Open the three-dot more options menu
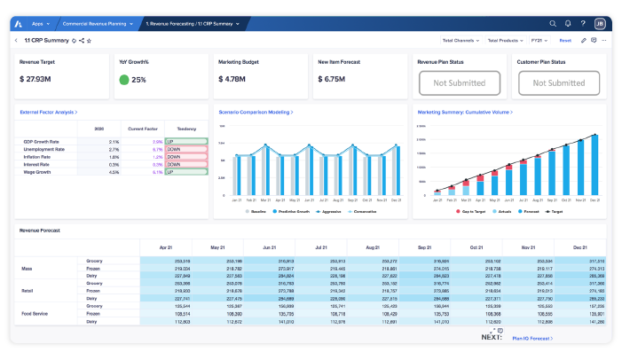Screen dimensions: 622x360 (604, 40)
